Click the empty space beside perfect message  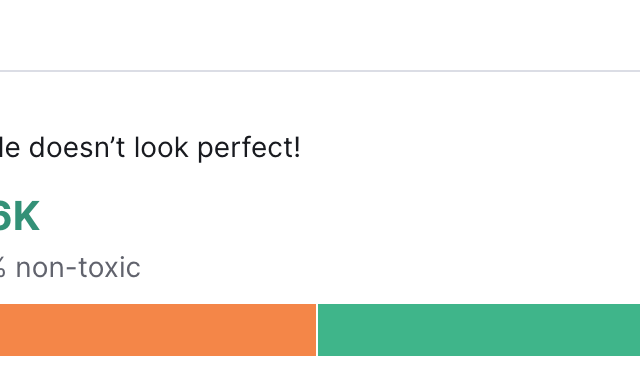(469, 148)
